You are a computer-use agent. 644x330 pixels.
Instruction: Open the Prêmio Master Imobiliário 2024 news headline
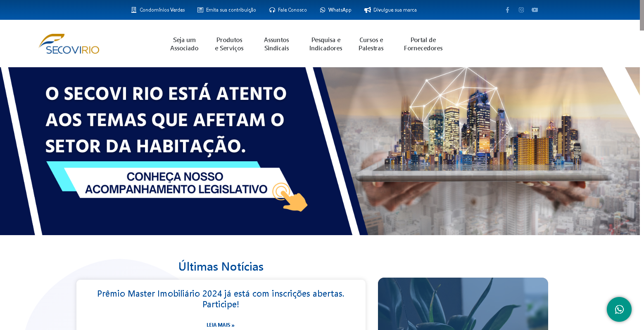coord(221,299)
